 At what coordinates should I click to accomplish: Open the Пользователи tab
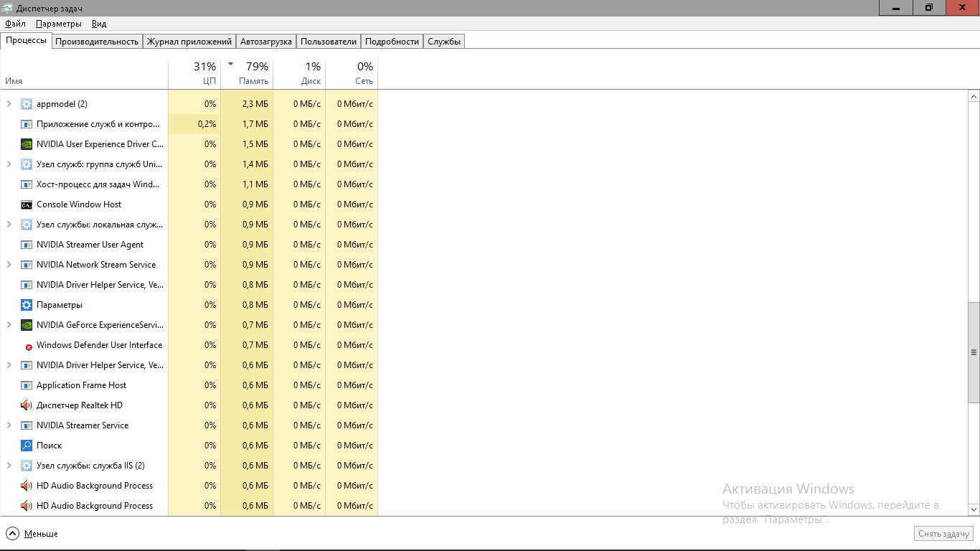click(x=329, y=42)
